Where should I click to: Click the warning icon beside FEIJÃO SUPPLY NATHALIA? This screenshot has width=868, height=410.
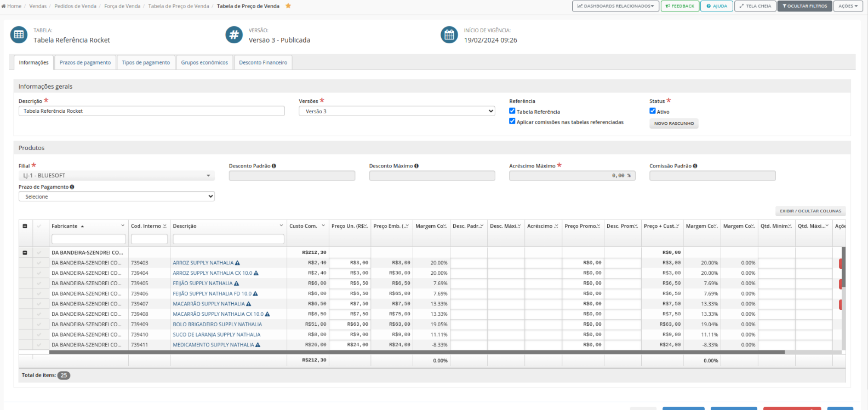point(237,284)
